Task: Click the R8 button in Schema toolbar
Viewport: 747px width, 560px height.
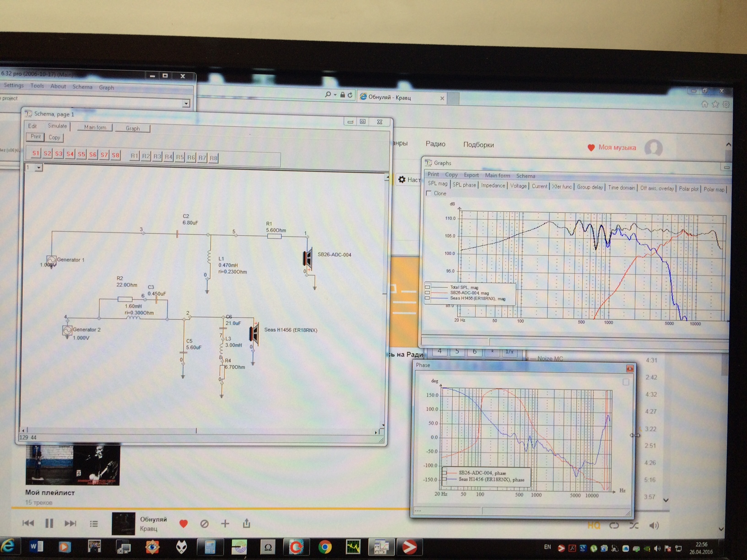Action: (214, 158)
